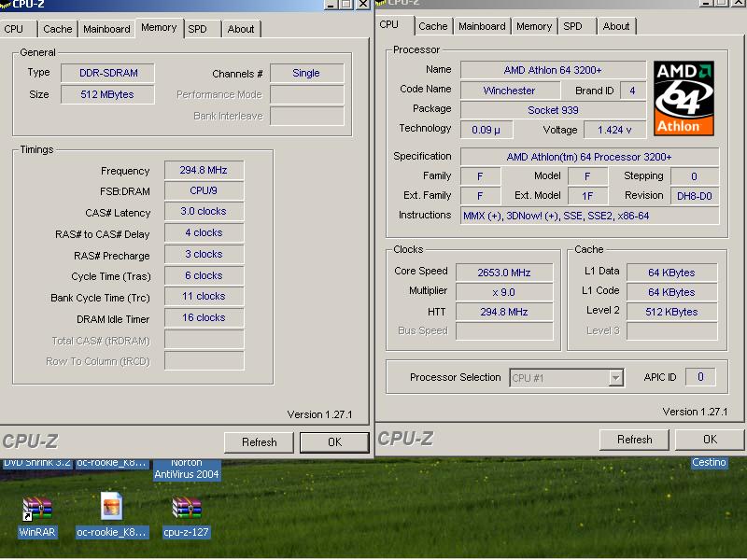Click the AMD Athlon 64 logo
The image size is (747, 560).
(684, 98)
